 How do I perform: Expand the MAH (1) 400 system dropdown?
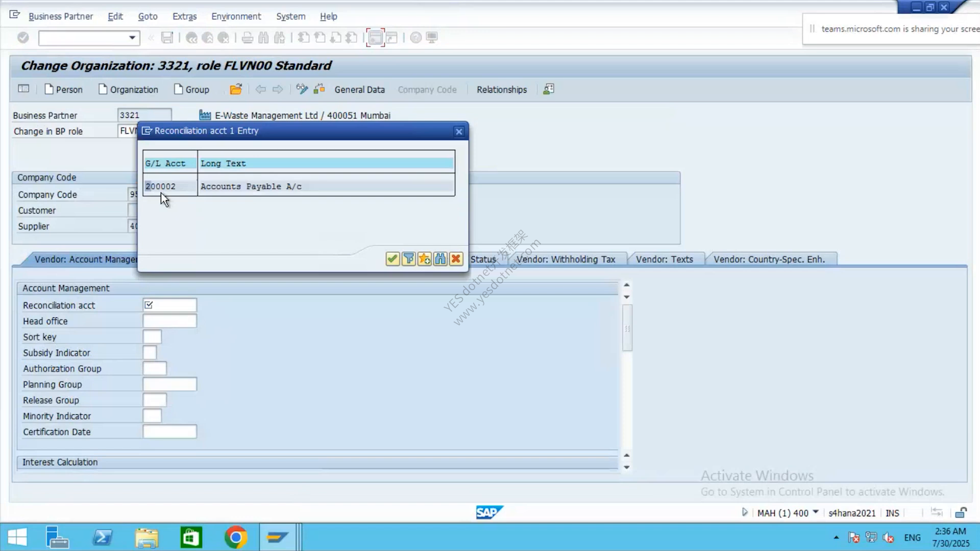pos(816,512)
